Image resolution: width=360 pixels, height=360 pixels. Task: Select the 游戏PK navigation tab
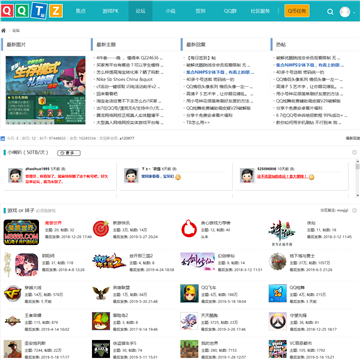click(x=110, y=11)
